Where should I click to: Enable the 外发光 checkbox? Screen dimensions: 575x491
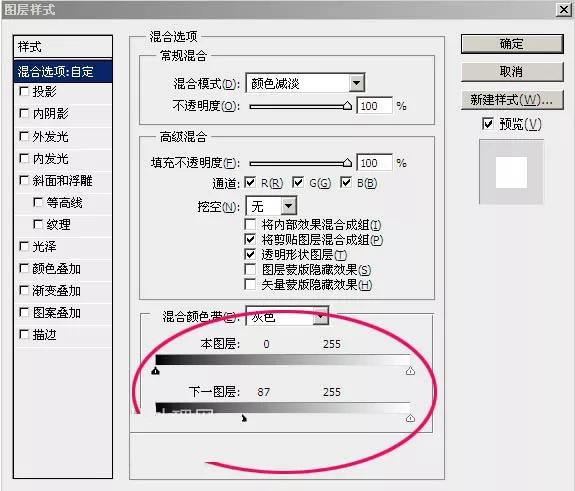24,136
